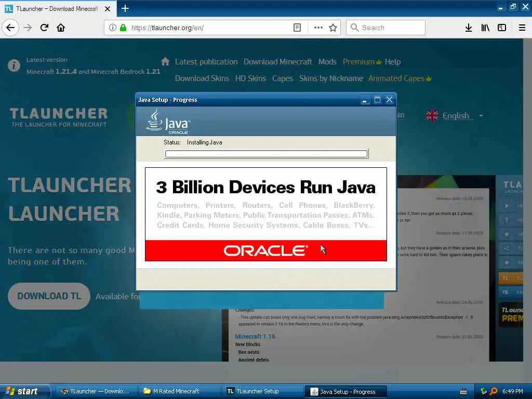The image size is (532, 399).
Task: Open Download Skins page
Action: 202,78
